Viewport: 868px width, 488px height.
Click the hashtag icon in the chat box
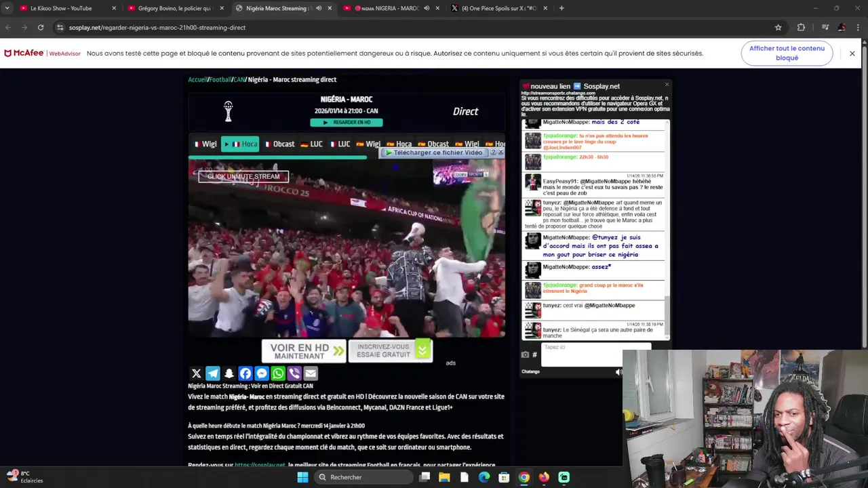534,354
